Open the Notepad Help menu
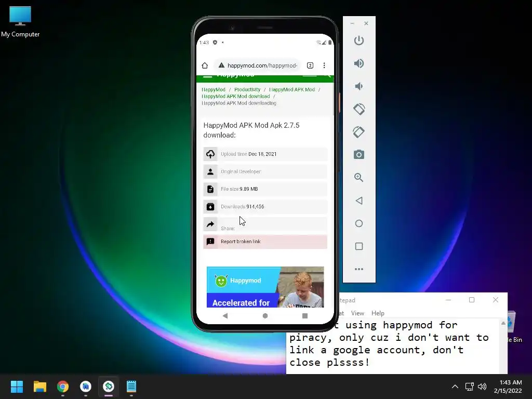Image resolution: width=532 pixels, height=399 pixels. coord(378,313)
